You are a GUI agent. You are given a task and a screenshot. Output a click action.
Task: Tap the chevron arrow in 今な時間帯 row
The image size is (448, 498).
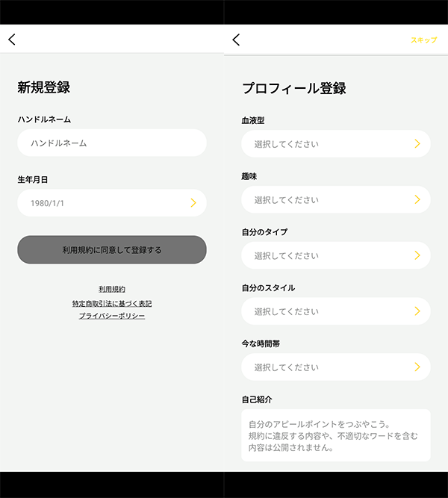click(417, 367)
